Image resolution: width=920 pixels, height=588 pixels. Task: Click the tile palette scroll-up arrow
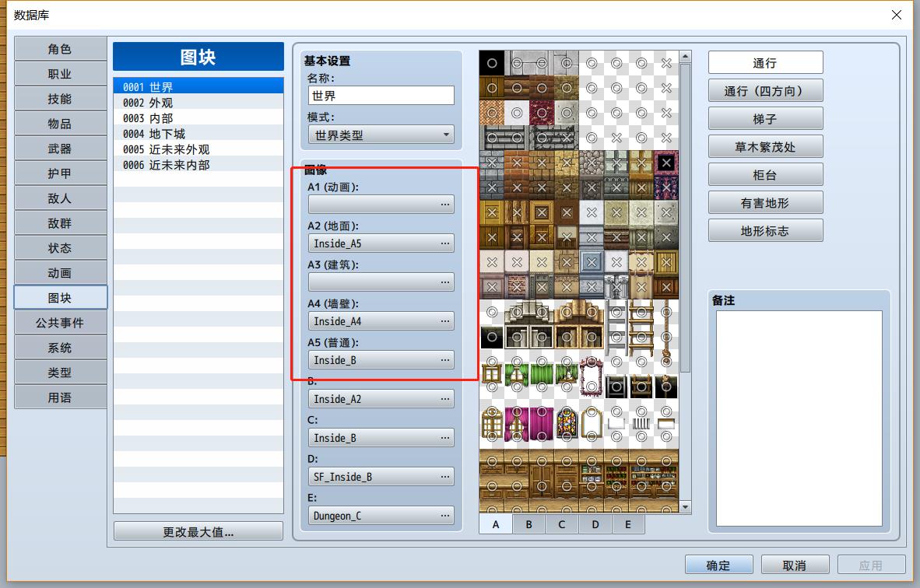(x=685, y=57)
